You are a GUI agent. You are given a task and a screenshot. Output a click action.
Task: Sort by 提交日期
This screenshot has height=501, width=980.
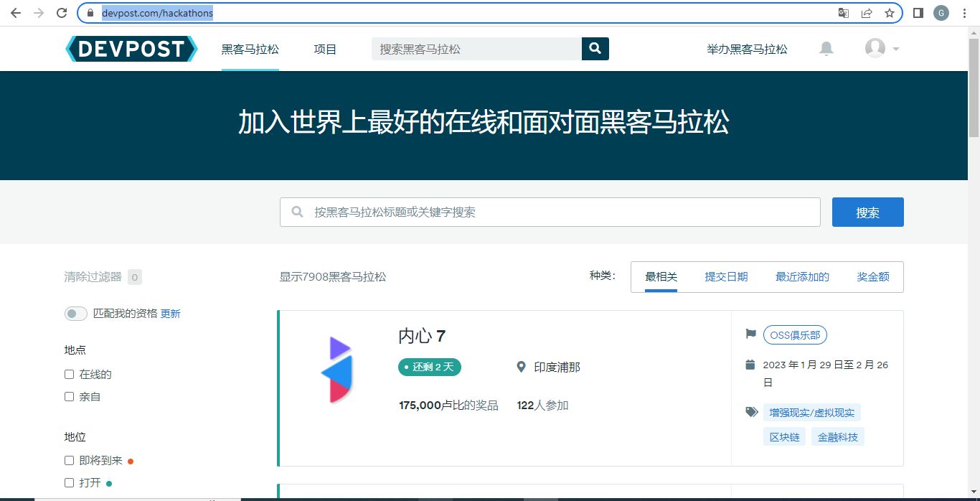(x=726, y=277)
